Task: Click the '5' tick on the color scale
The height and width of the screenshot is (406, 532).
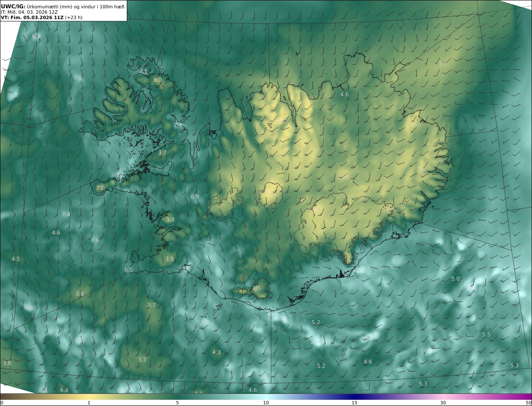Action: click(x=177, y=403)
